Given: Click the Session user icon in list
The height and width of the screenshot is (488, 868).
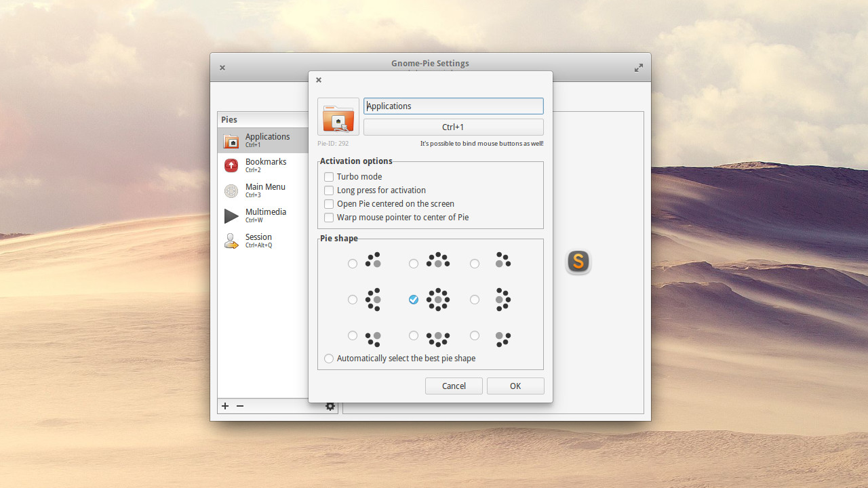Looking at the screenshot, I should point(231,241).
